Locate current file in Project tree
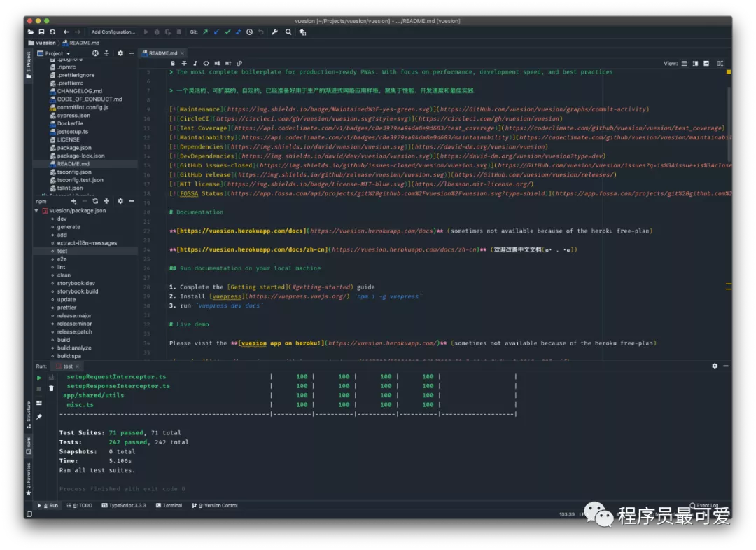The height and width of the screenshot is (550, 756). [x=95, y=53]
